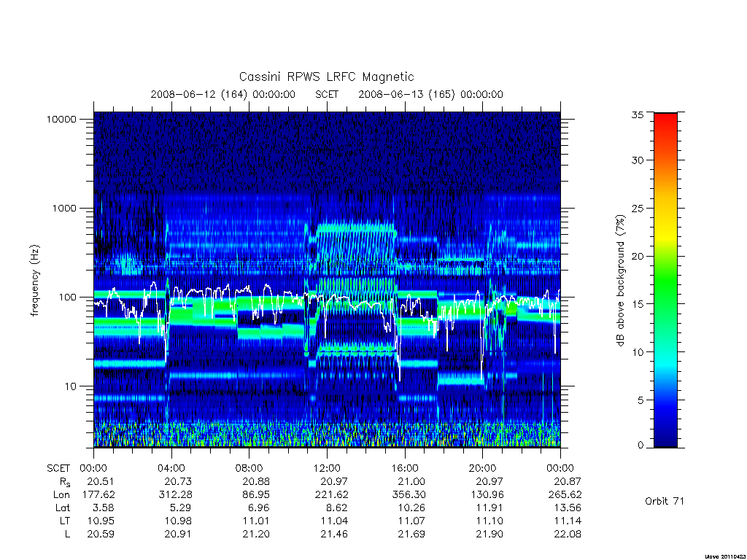Click the version stamp text in bottom corner
The image size is (747, 560).
[x=724, y=556]
